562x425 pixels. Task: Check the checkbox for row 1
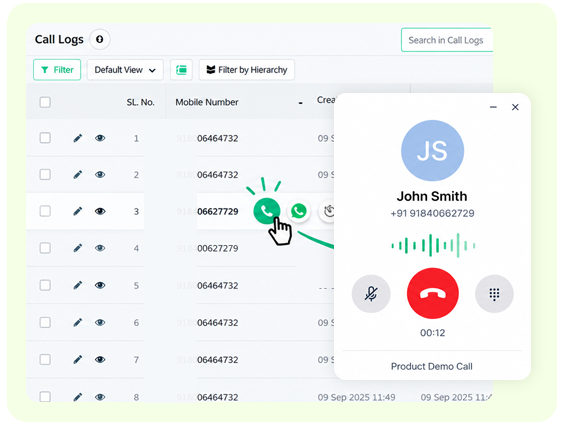(x=45, y=138)
